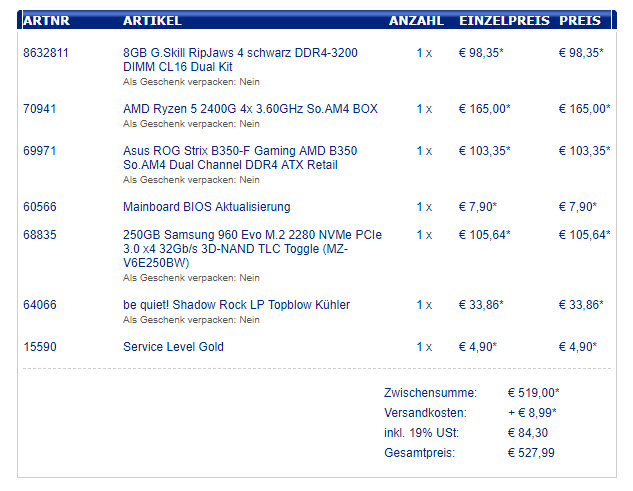Click the EINZELPREIS column header
Image resolution: width=633 pixels, height=491 pixels.
(504, 21)
